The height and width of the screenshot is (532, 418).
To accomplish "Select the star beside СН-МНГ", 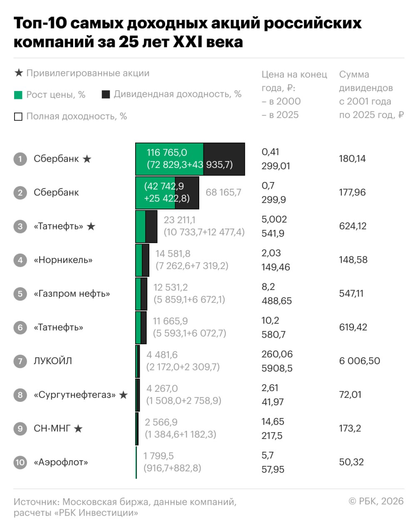I will 78,429.
